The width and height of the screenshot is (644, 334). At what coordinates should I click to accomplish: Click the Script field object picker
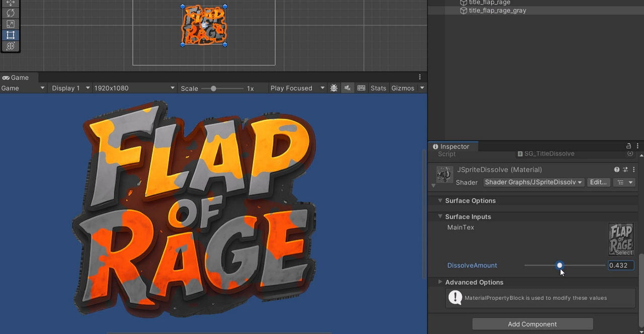630,154
